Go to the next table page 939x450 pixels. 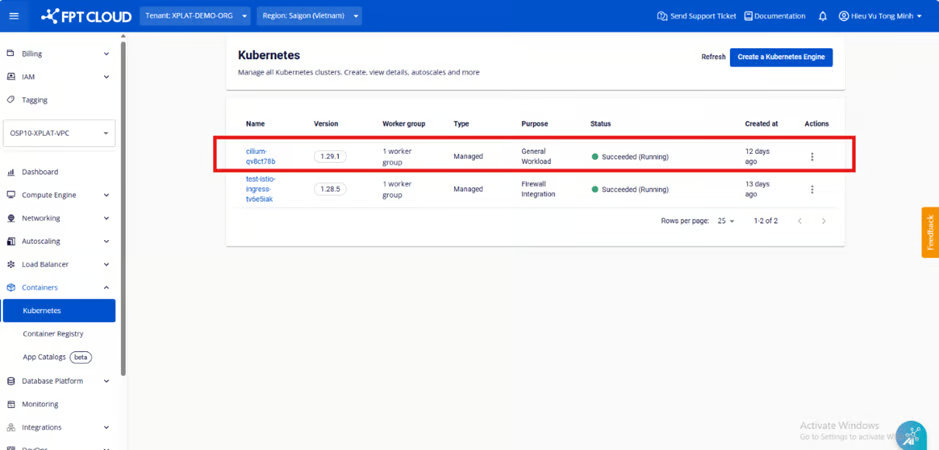click(x=823, y=221)
